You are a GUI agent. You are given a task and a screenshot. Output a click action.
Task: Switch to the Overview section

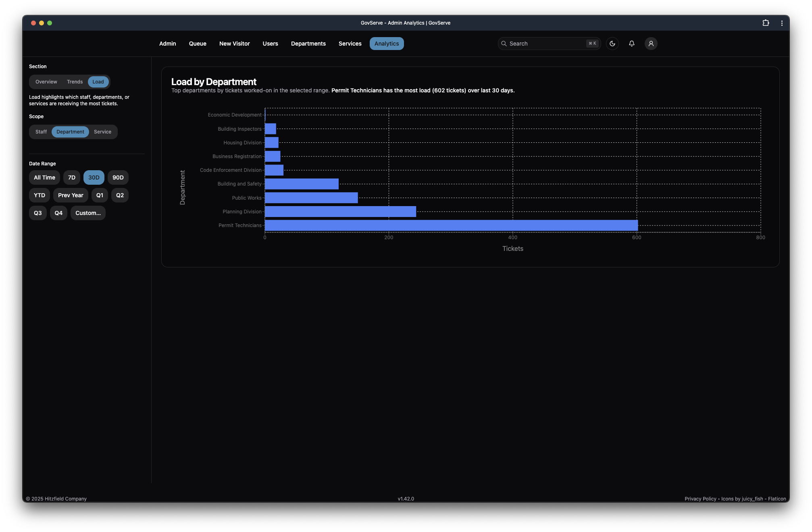pos(46,81)
